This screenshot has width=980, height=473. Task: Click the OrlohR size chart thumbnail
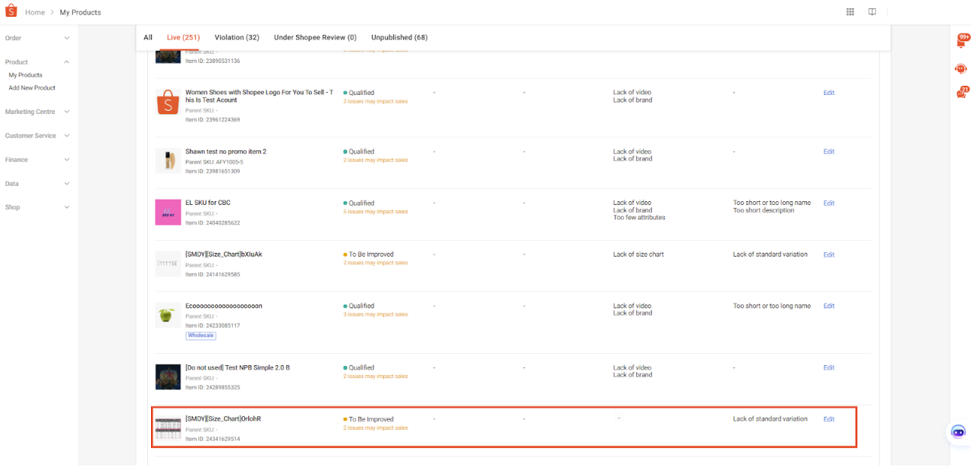(168, 428)
